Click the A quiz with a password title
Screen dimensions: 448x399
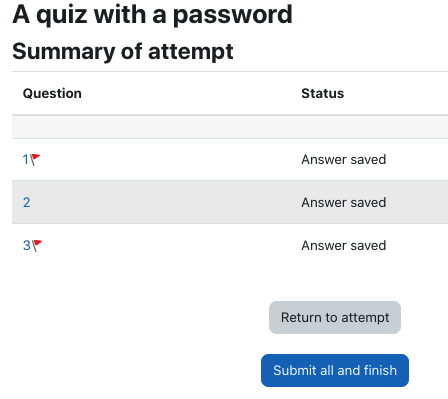[152, 15]
